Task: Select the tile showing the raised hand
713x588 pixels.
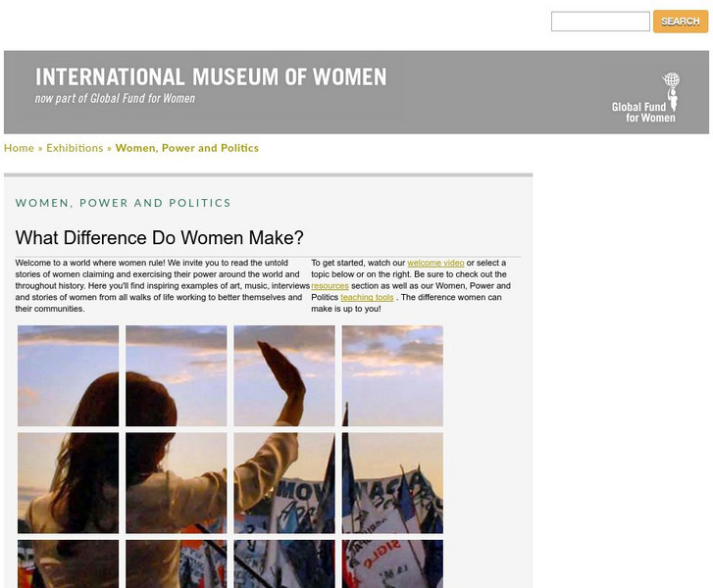Action: coord(284,375)
